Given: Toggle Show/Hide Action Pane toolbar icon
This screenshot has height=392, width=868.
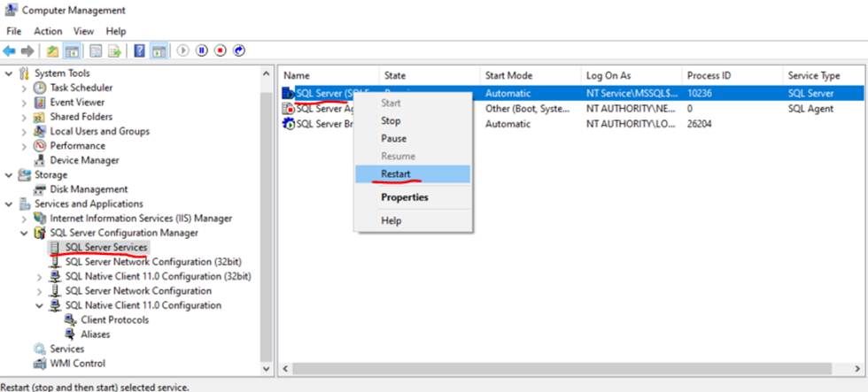Looking at the screenshot, I should pos(159,50).
